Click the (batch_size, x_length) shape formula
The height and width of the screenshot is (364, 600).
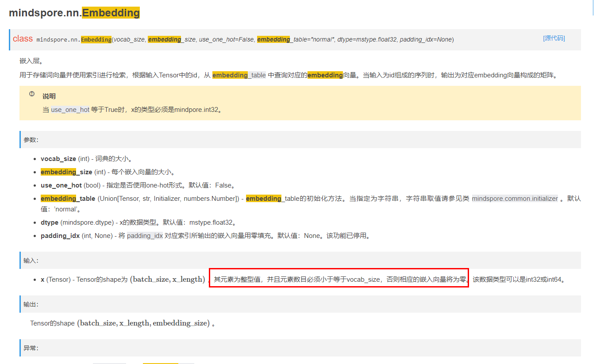coord(168,280)
